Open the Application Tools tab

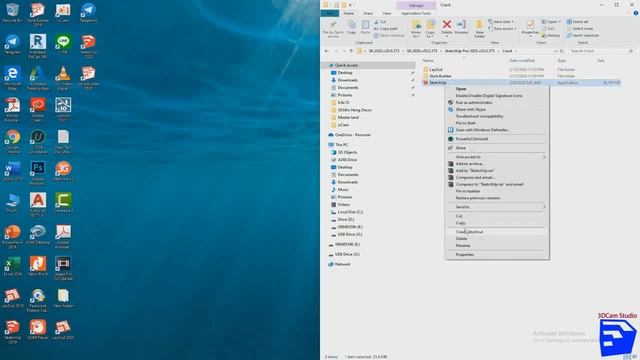click(x=416, y=13)
